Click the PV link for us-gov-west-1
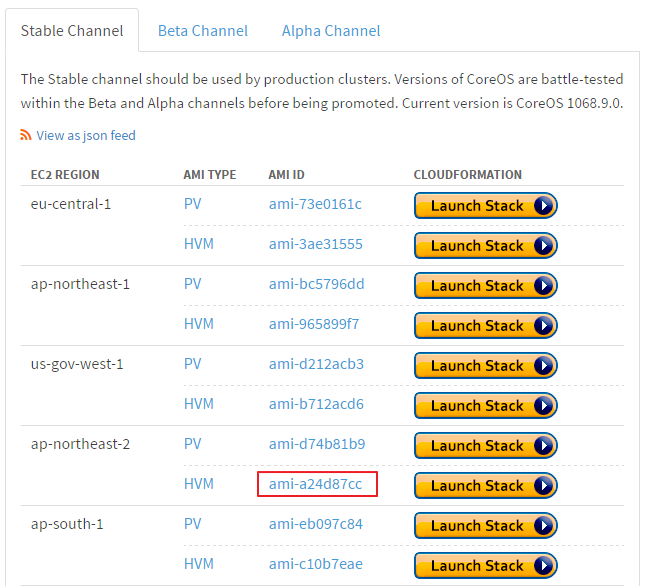The height and width of the screenshot is (586, 645). 193,364
